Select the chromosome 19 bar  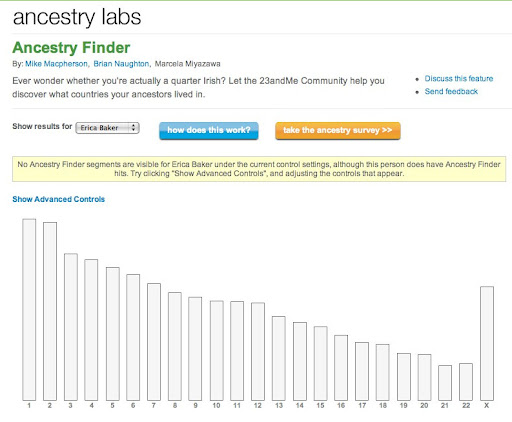point(404,377)
